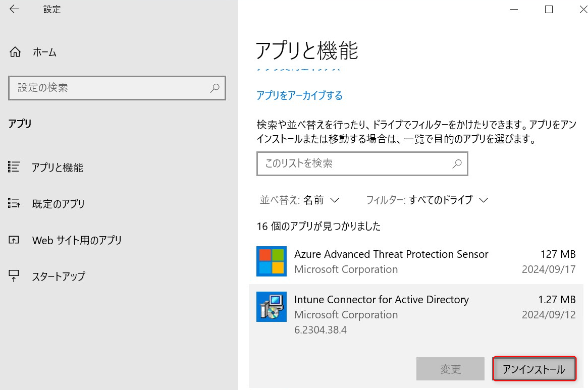The width and height of the screenshot is (588, 390).
Task: Click the 設定 window title text
Action: click(x=52, y=10)
